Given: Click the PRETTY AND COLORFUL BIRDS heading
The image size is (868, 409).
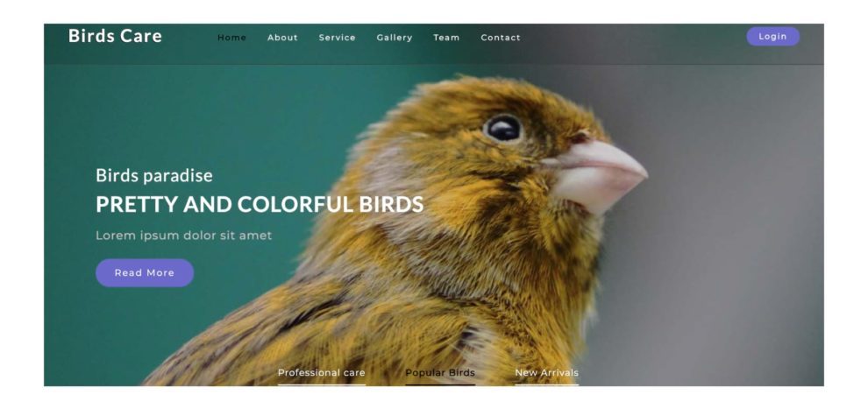Looking at the screenshot, I should (x=260, y=205).
